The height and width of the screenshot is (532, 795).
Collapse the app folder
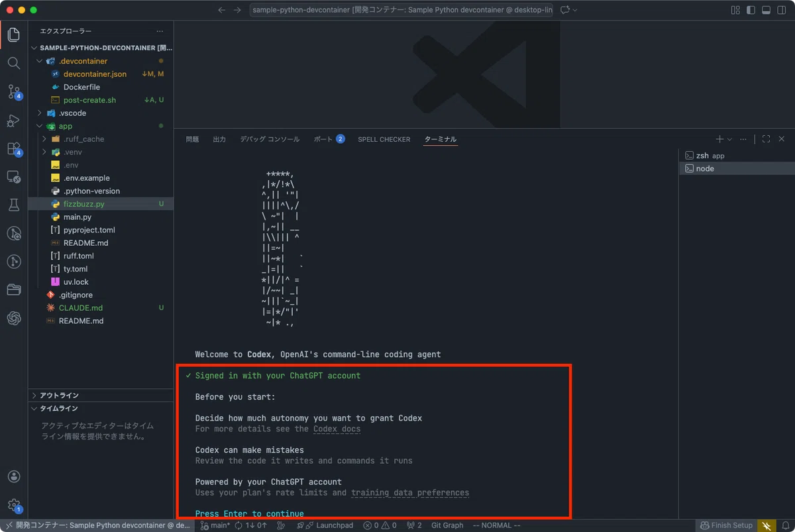39,126
